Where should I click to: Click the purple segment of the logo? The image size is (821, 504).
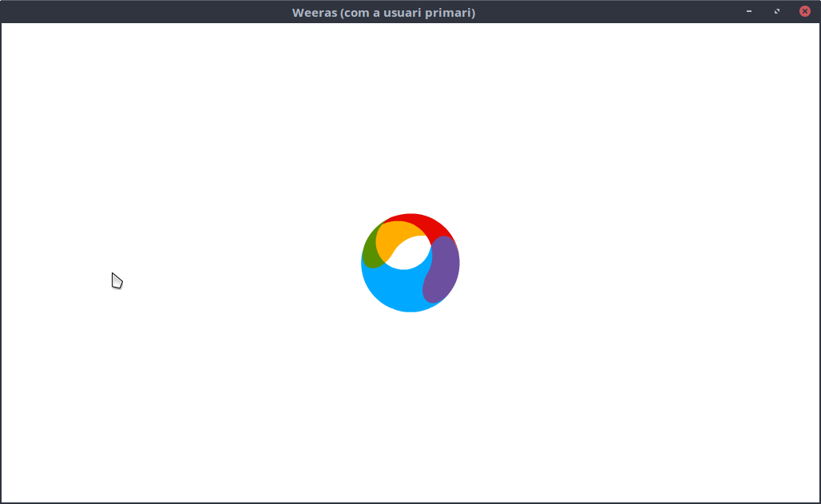(x=443, y=268)
